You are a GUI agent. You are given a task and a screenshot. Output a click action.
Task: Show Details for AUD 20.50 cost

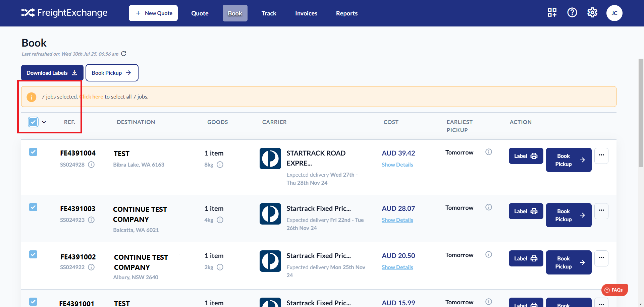click(397, 267)
